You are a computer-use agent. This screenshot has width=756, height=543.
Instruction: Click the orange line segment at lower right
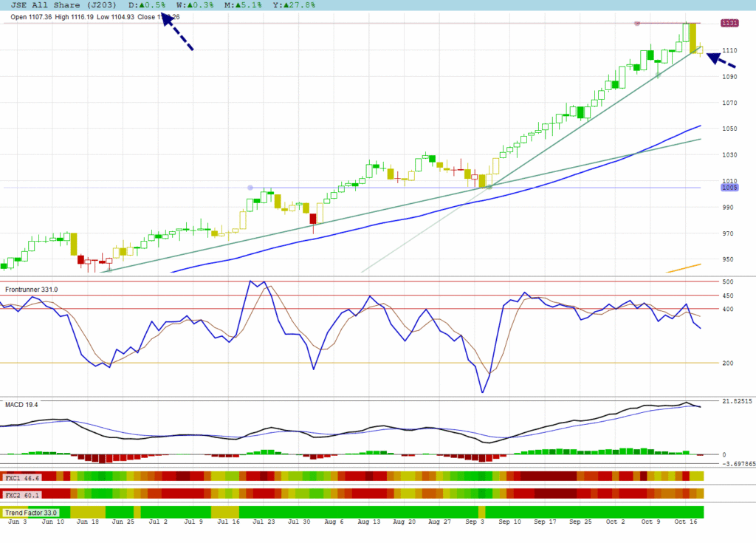[x=684, y=267]
